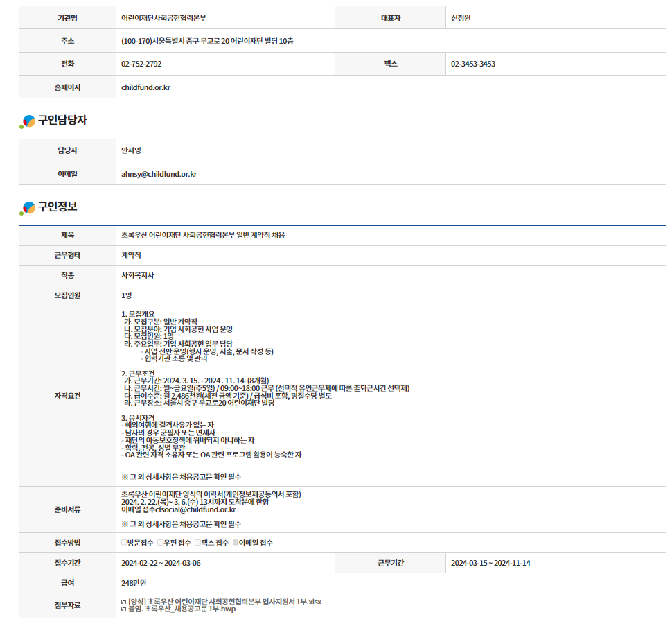Image resolution: width=672 pixels, height=619 pixels.
Task: Click the salary value 248만원
Action: tap(134, 583)
